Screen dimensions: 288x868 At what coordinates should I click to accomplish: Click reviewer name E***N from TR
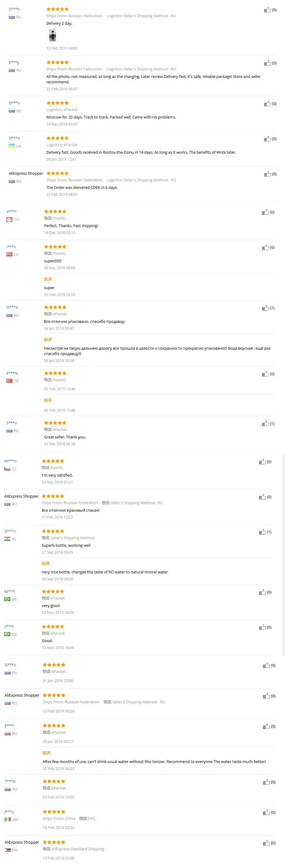[x=12, y=373]
